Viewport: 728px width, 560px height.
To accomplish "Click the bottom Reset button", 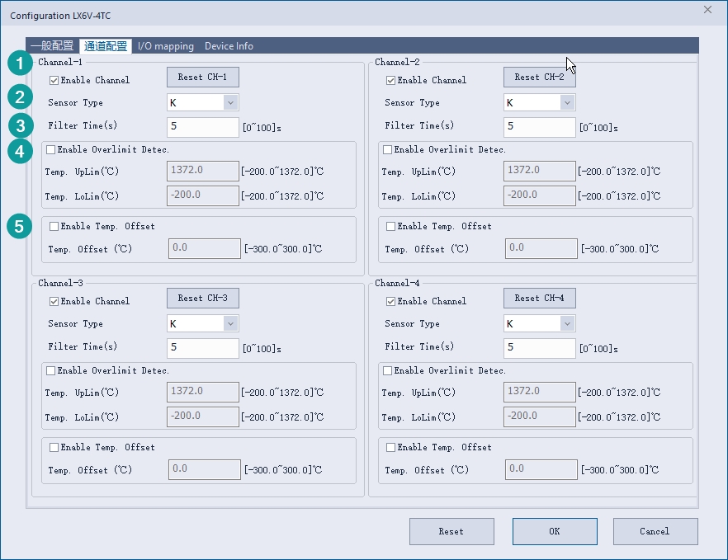I will tap(451, 531).
